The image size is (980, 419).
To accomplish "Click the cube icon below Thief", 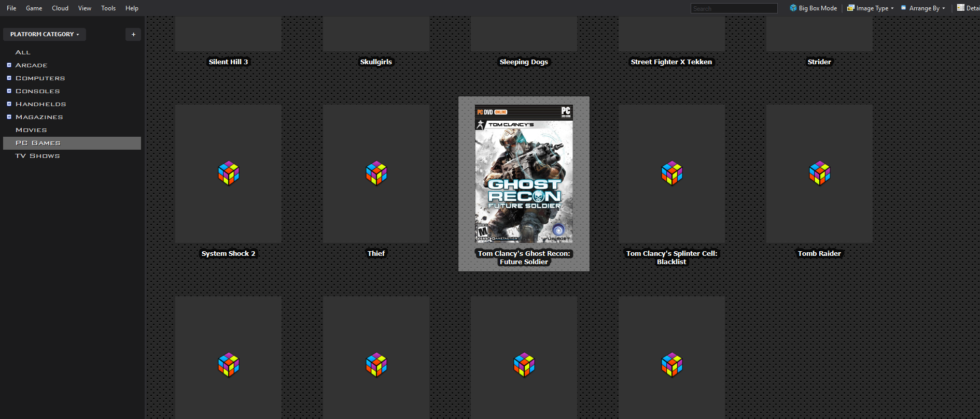I will click(376, 365).
